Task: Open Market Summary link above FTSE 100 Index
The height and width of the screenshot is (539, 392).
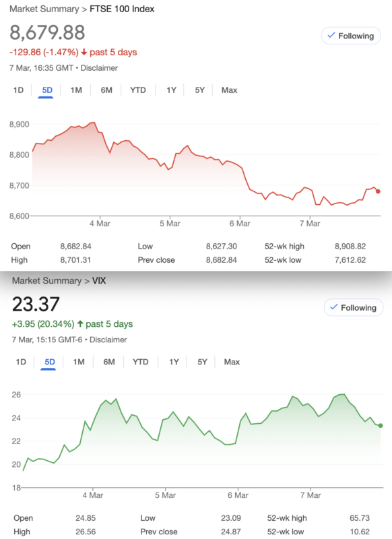Action: point(44,9)
